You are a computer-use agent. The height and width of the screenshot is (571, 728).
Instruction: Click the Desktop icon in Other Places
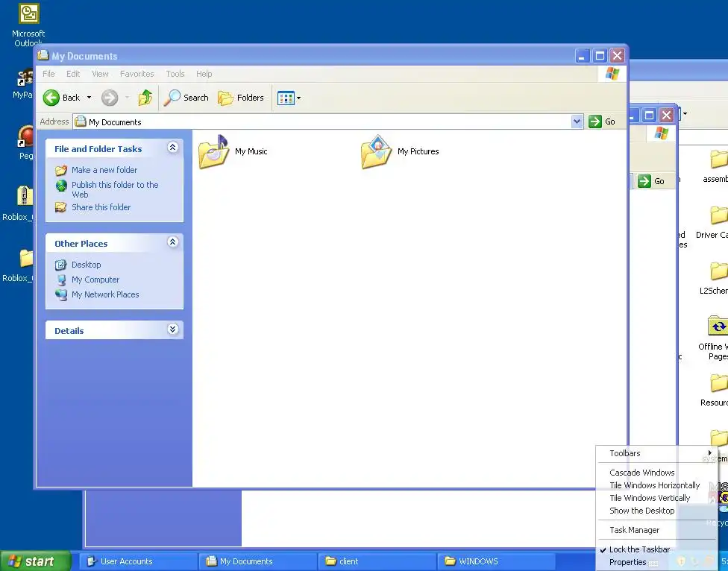61,265
